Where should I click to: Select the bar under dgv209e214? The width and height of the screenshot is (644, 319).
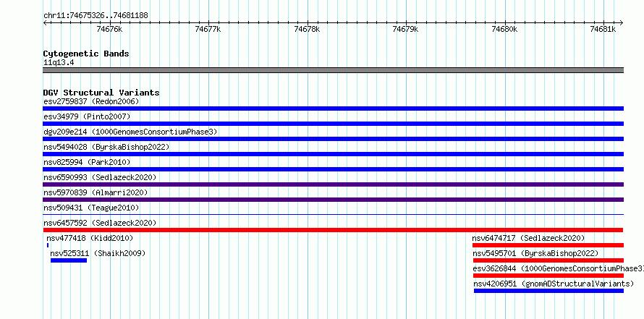(x=333, y=139)
